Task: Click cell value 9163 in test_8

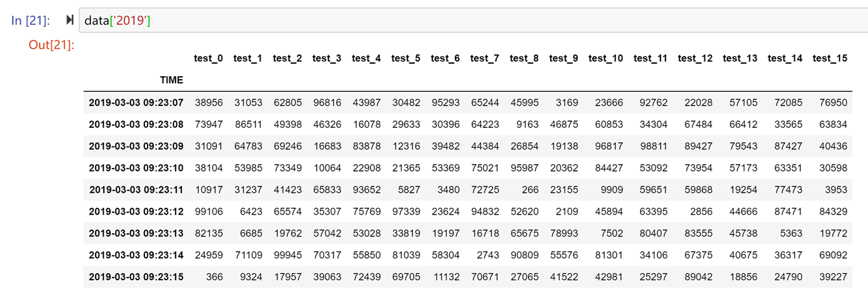Action: click(x=527, y=124)
